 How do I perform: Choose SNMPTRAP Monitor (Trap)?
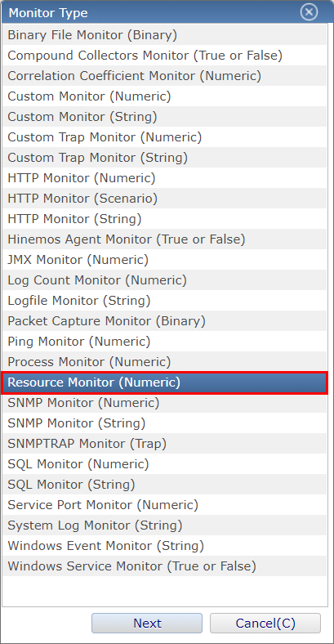click(164, 444)
